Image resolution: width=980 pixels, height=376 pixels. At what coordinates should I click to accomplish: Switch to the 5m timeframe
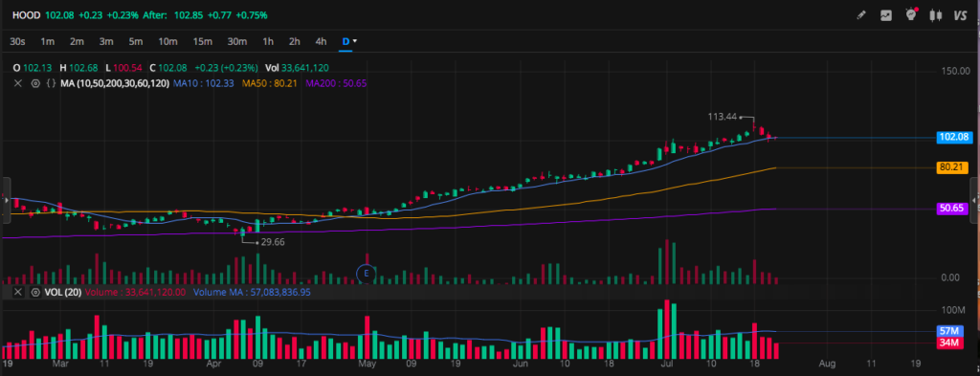click(136, 41)
